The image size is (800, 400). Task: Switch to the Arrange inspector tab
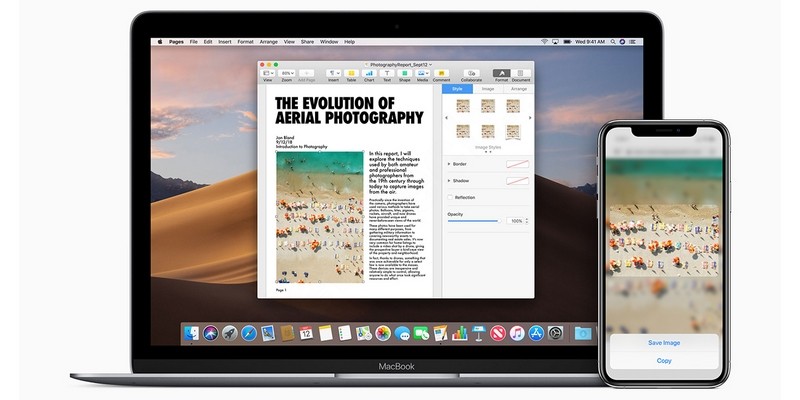(x=519, y=89)
